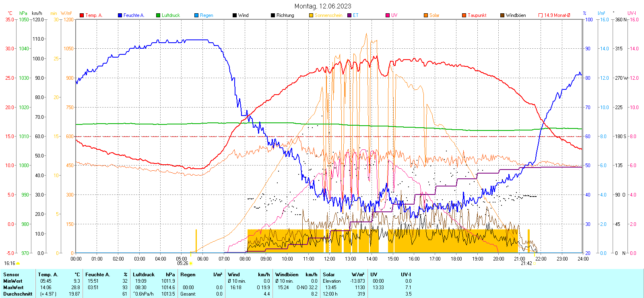Click the green Luftdruck legend square

pos(158,15)
